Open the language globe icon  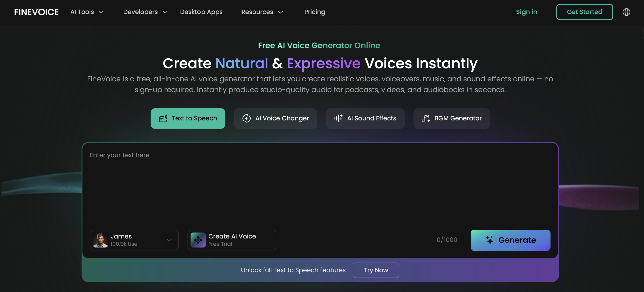(626, 12)
